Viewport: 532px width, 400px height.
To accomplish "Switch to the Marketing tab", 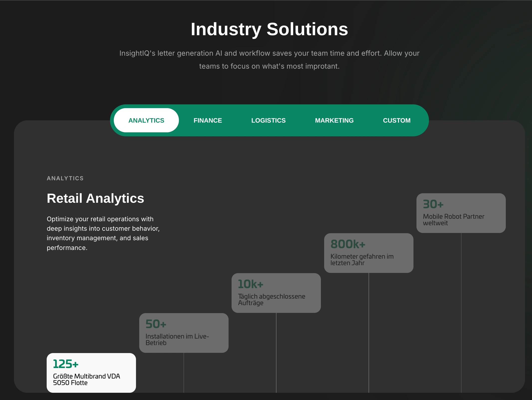I will 334,120.
